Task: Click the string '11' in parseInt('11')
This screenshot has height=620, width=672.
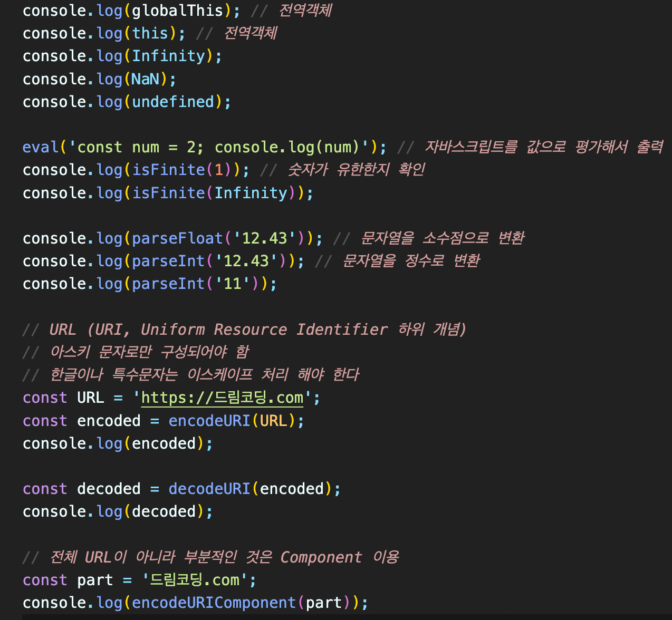Action: (x=232, y=284)
